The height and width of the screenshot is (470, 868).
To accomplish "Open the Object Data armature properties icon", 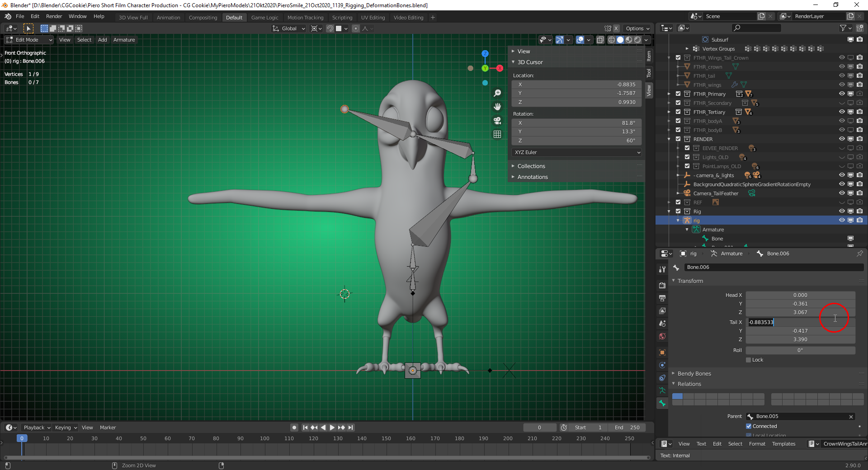I will tap(662, 390).
